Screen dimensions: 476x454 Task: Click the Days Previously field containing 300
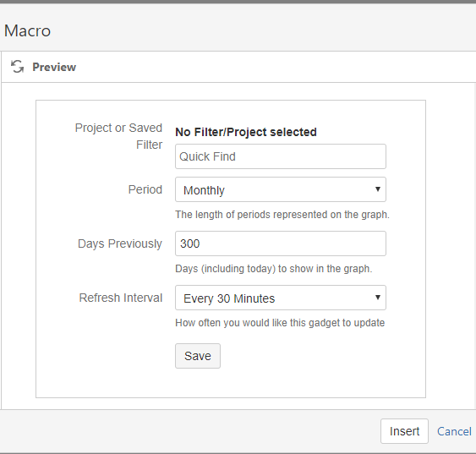point(281,243)
